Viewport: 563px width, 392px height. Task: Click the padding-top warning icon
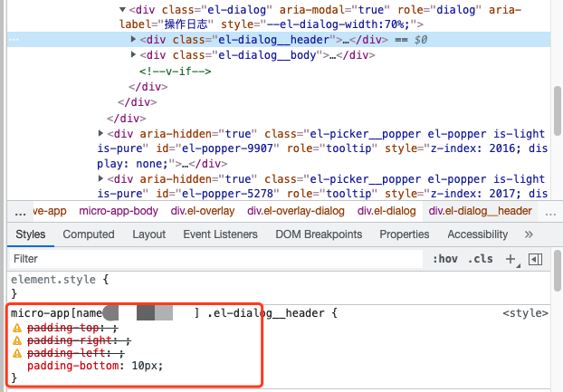click(x=17, y=328)
